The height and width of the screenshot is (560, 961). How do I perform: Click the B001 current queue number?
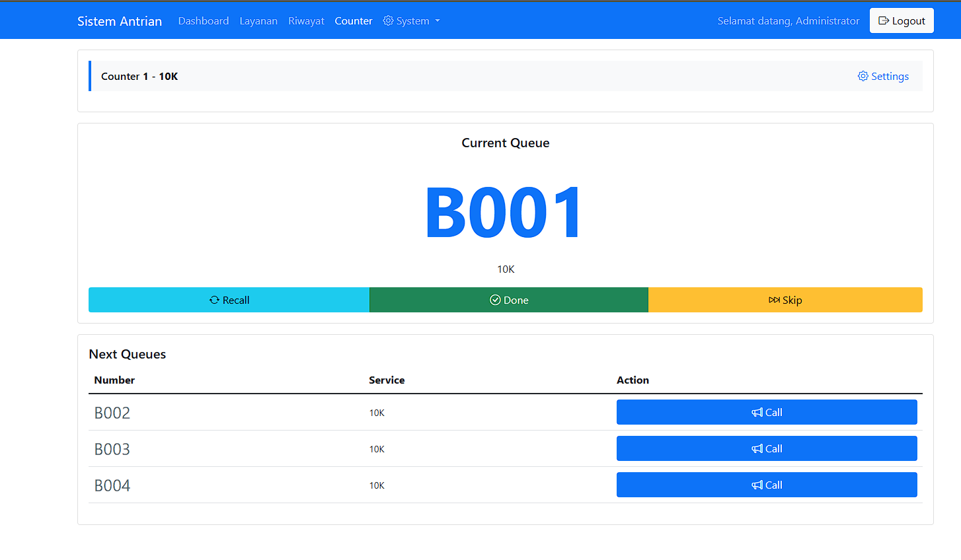pos(505,213)
